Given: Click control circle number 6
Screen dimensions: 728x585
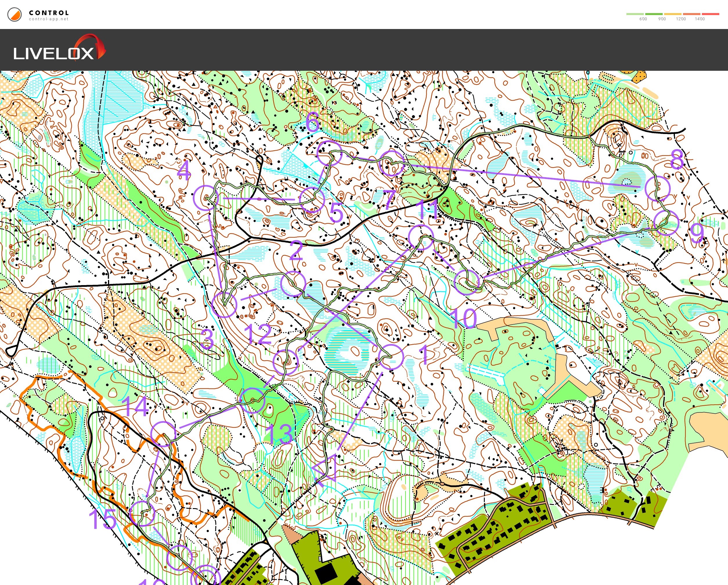Looking at the screenshot, I should coord(329,153).
